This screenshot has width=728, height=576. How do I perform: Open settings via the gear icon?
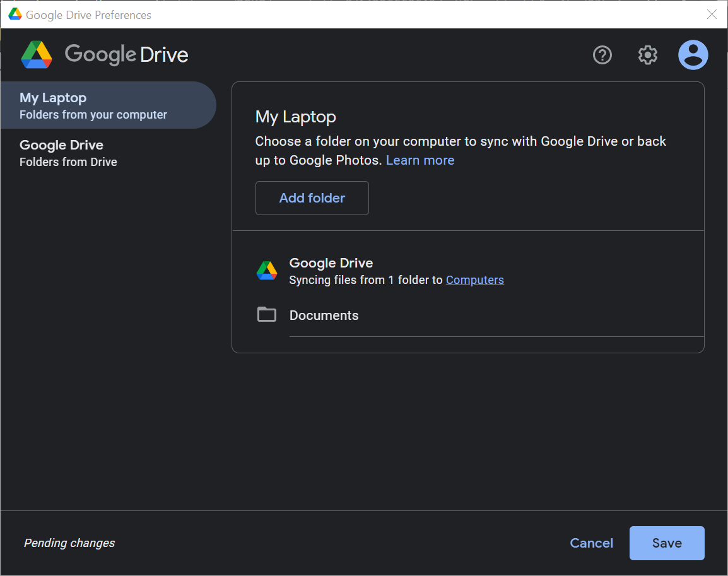point(647,56)
